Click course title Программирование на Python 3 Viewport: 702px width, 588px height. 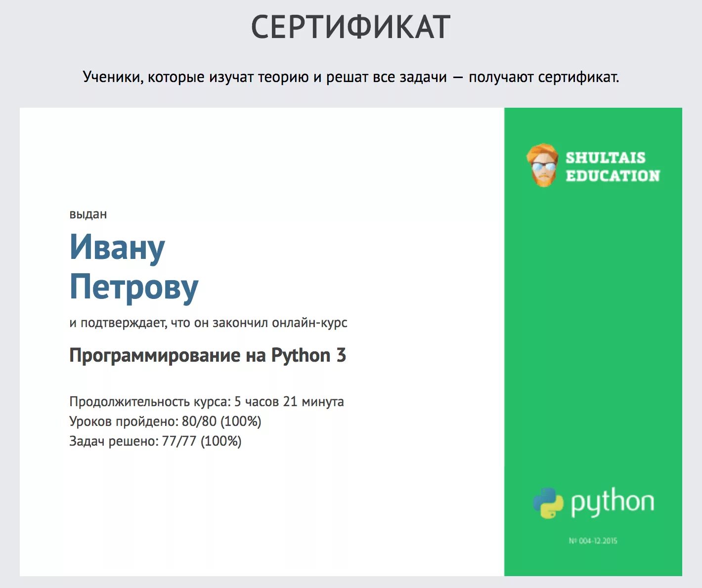click(x=208, y=355)
